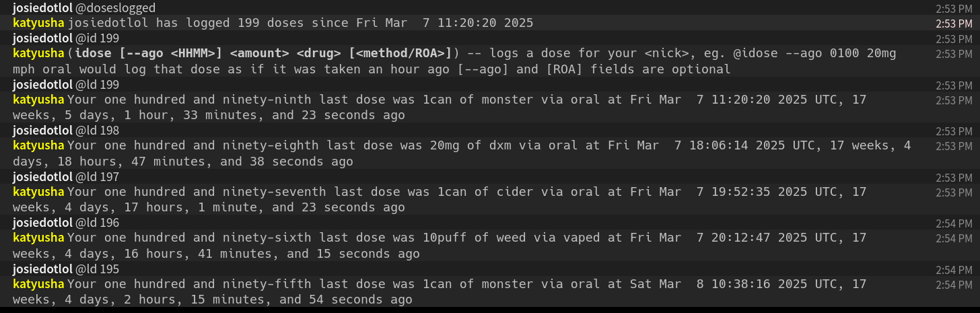The height and width of the screenshot is (313, 980).
Task: Click the 2:54 PM timestamp beside @ld 195
Action: [x=954, y=270]
